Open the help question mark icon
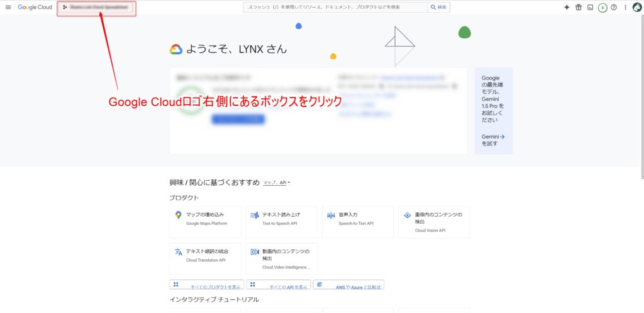Viewport: 644px width, 313px height. coord(614,8)
